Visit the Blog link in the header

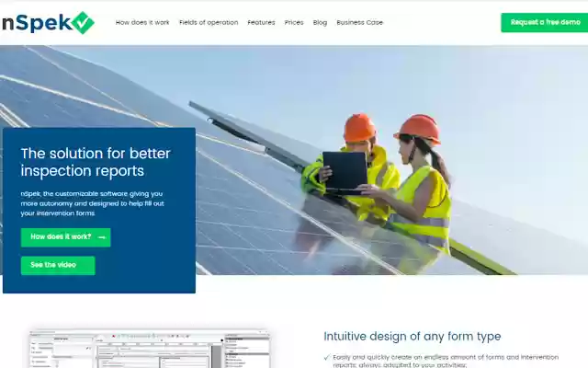click(x=320, y=22)
